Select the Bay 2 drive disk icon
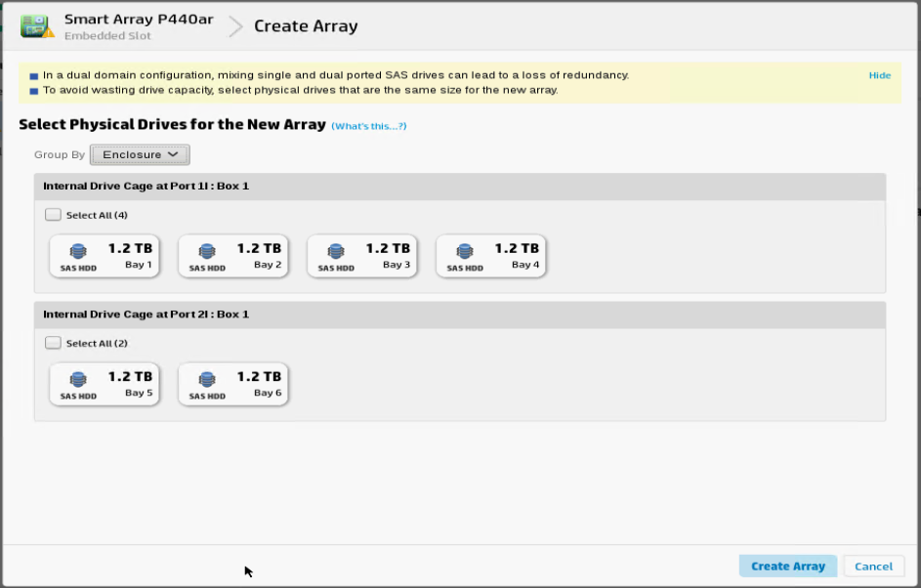Image resolution: width=921 pixels, height=588 pixels. click(207, 251)
